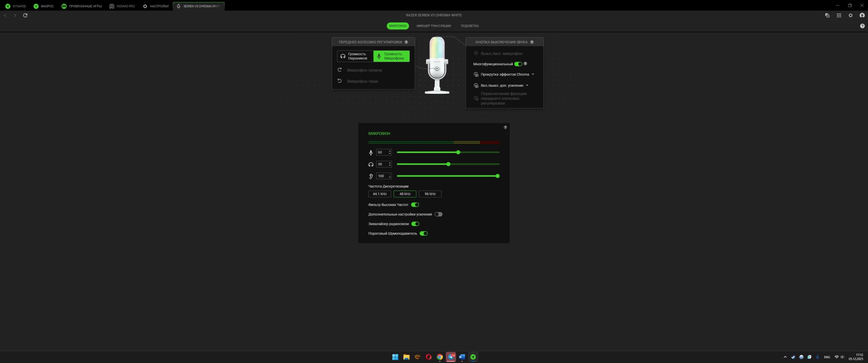868x363 pixels.
Task: Toggle Пороговый Шумоподавитель switch
Action: pos(423,233)
